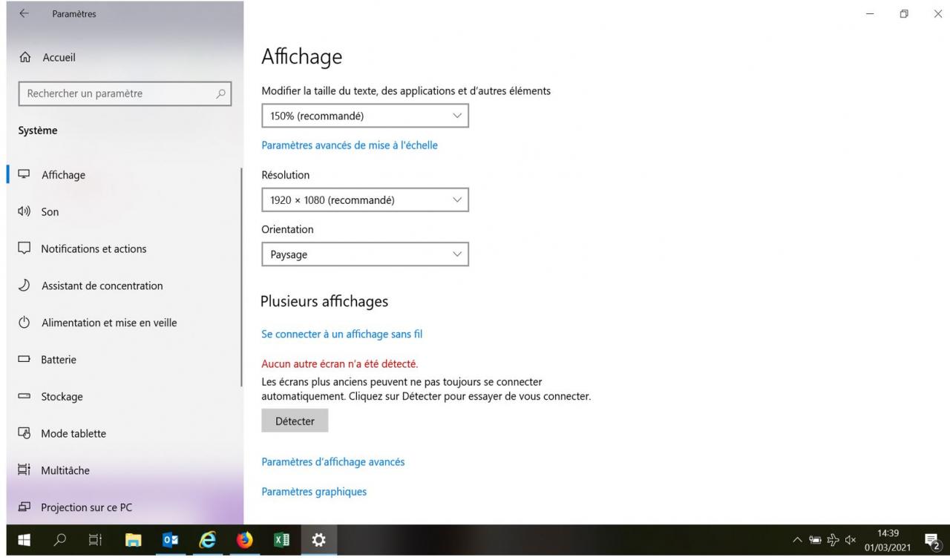Click the magnifier icon in settings search box
Image resolution: width=950 pixels, height=560 pixels.
(x=220, y=93)
